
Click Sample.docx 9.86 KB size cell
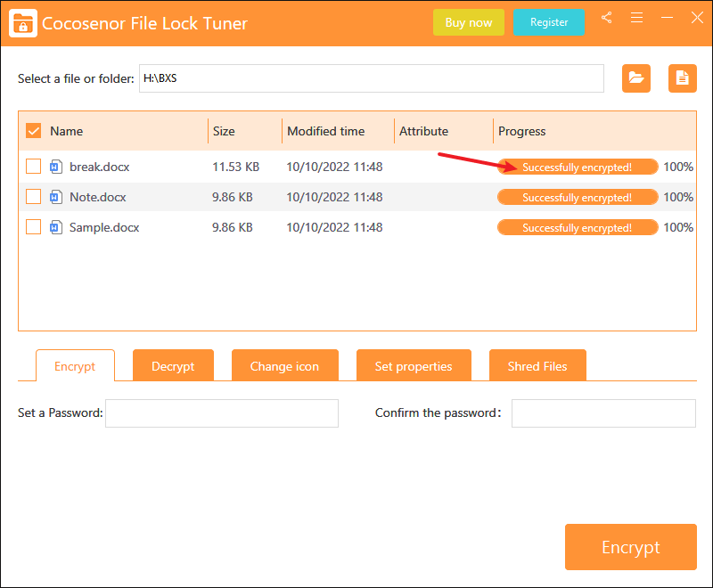(x=233, y=227)
